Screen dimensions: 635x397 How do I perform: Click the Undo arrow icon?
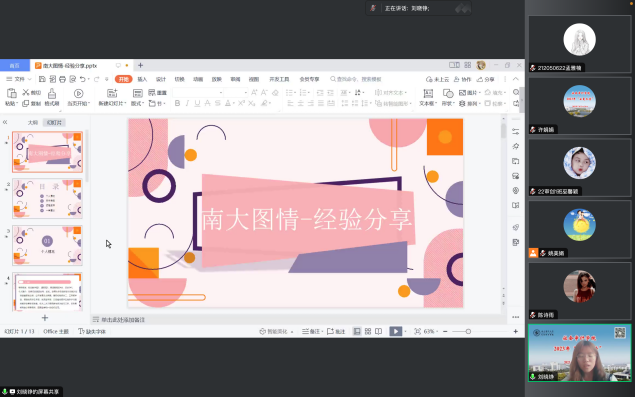[83, 79]
